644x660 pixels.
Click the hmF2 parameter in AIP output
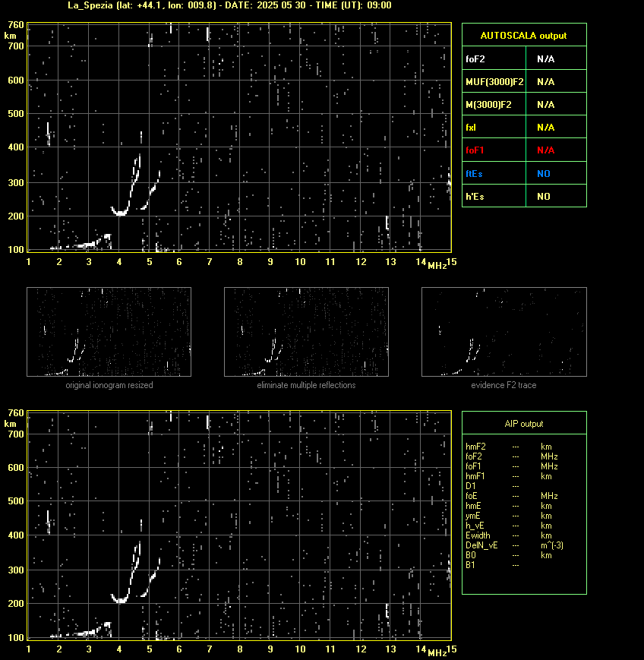pyautogui.click(x=475, y=447)
